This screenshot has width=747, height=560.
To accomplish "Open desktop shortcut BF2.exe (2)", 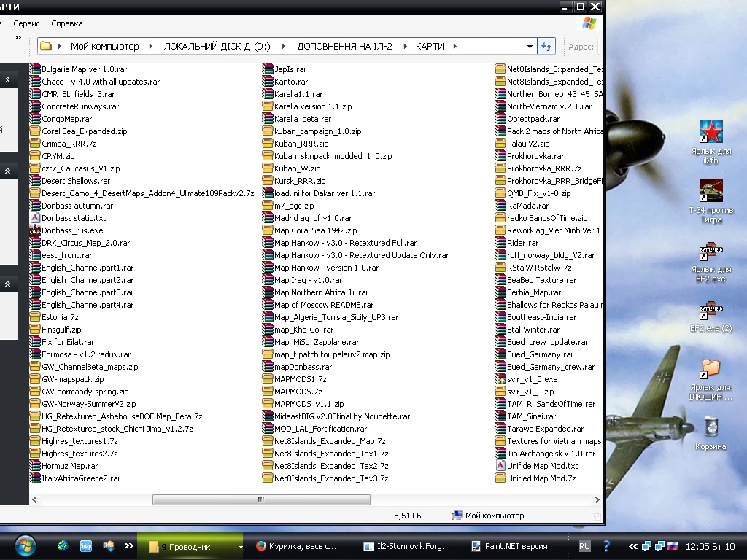I will pyautogui.click(x=711, y=317).
